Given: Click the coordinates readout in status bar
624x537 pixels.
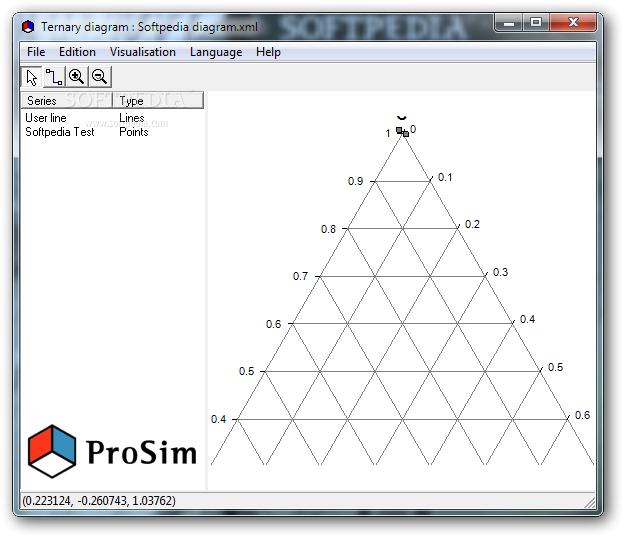Looking at the screenshot, I should tap(99, 500).
